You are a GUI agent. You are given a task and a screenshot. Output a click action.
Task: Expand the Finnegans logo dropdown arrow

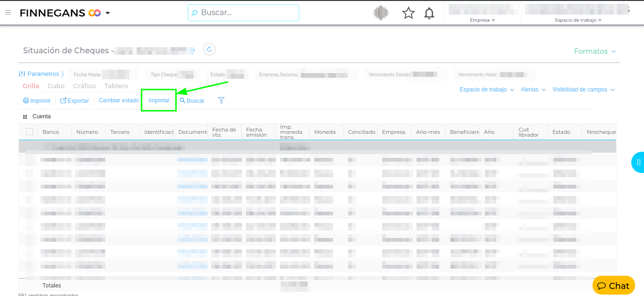108,13
